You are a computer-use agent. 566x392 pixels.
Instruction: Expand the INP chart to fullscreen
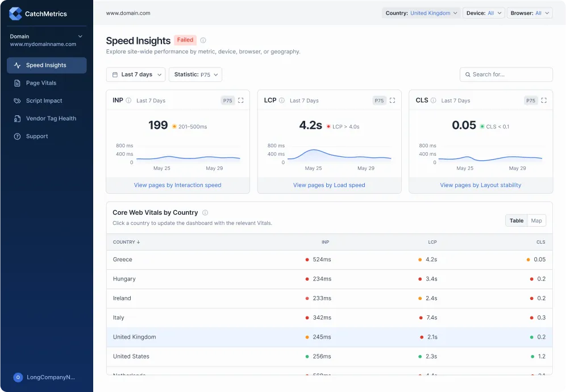point(241,101)
